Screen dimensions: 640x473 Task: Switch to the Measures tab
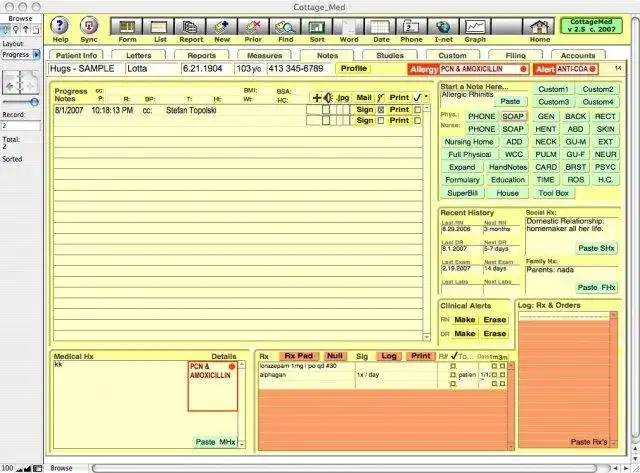click(264, 55)
